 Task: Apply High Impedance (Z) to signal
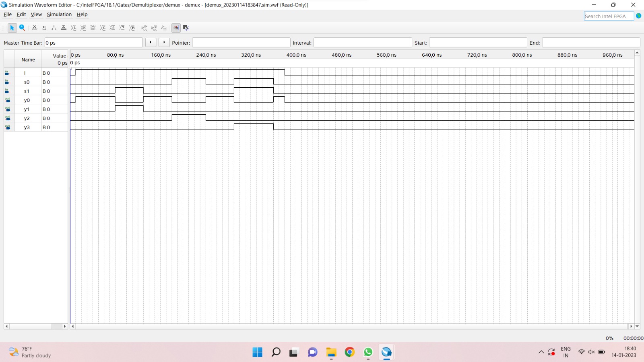[64, 28]
